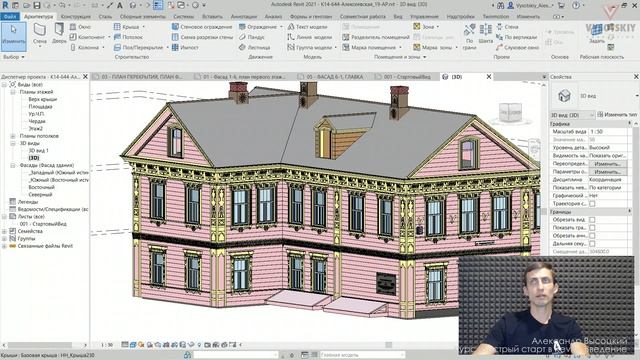Select the Окно (Window) tool

[x=81, y=27]
